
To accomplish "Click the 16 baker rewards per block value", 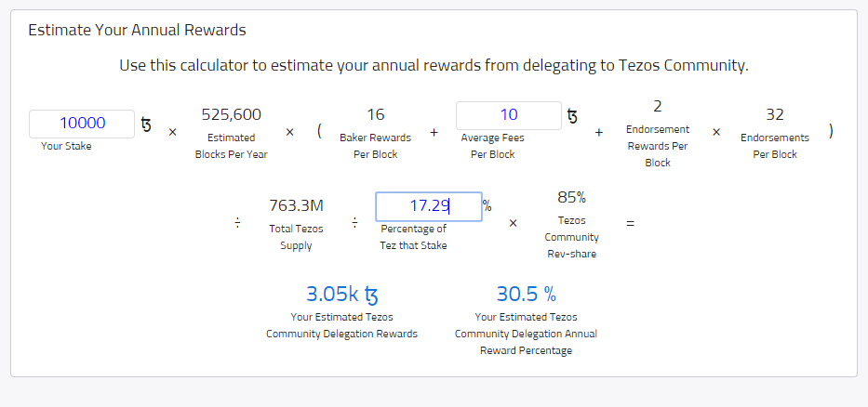I will [376, 114].
